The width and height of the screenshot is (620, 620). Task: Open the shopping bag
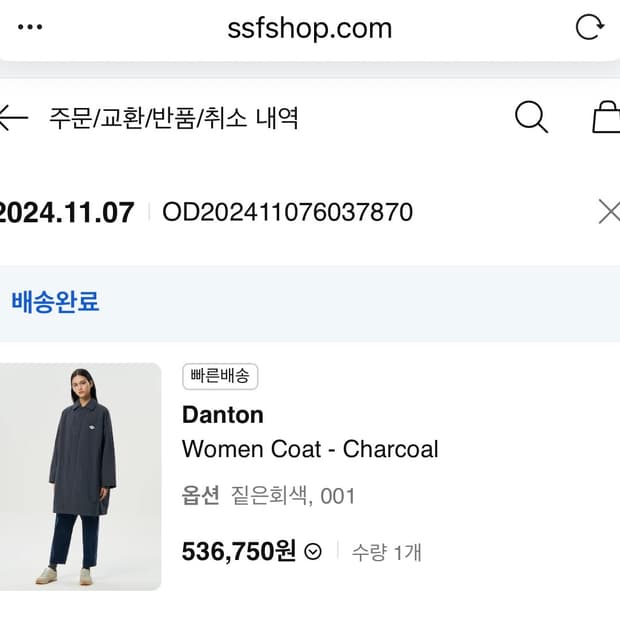(606, 118)
